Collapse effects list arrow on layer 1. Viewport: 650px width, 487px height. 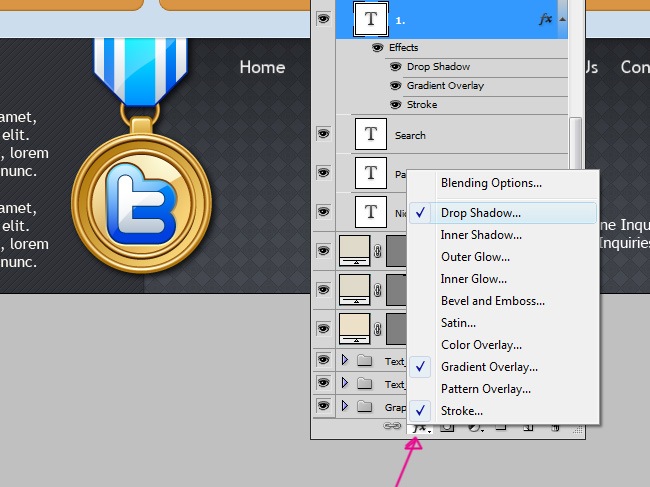[562, 19]
